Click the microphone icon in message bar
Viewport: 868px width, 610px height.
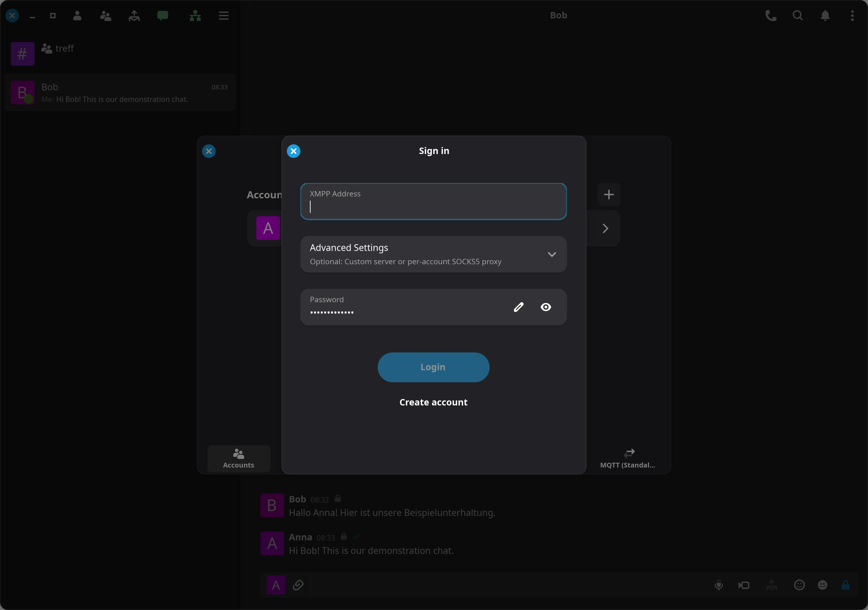click(x=719, y=585)
